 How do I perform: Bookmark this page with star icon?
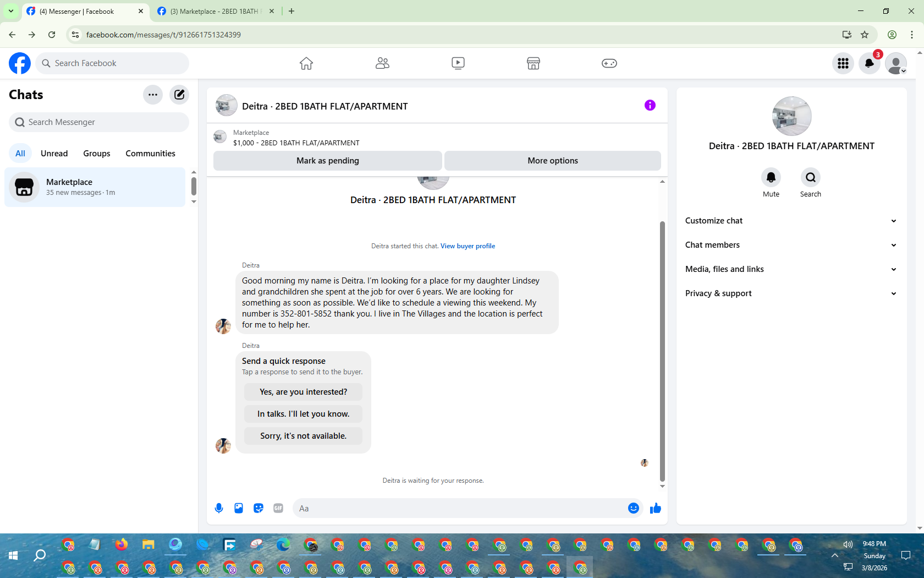pos(865,35)
